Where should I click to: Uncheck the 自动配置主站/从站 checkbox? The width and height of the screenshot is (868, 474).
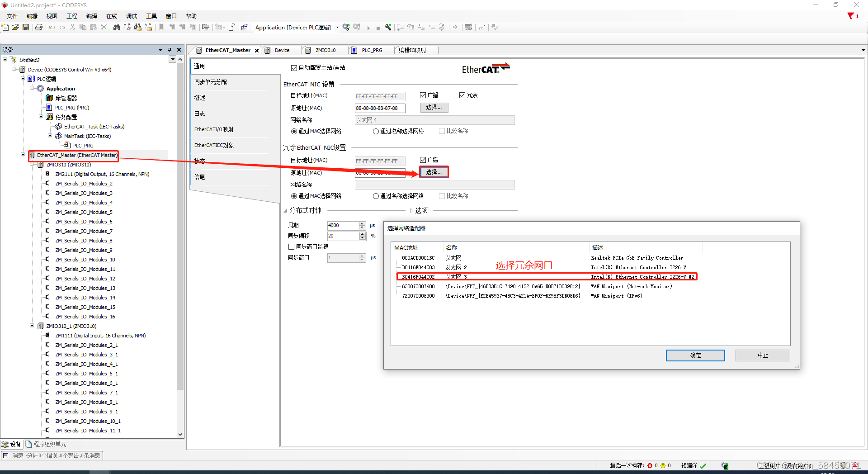tap(294, 68)
